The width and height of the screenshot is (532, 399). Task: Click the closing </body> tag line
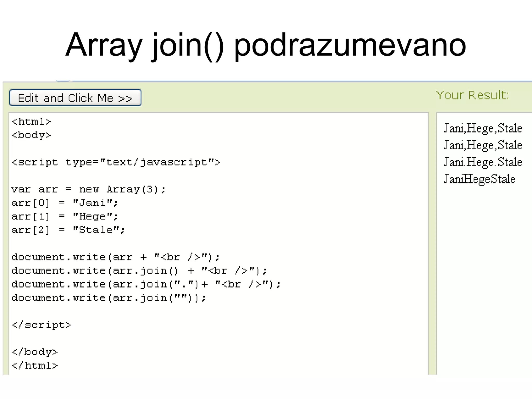point(35,352)
